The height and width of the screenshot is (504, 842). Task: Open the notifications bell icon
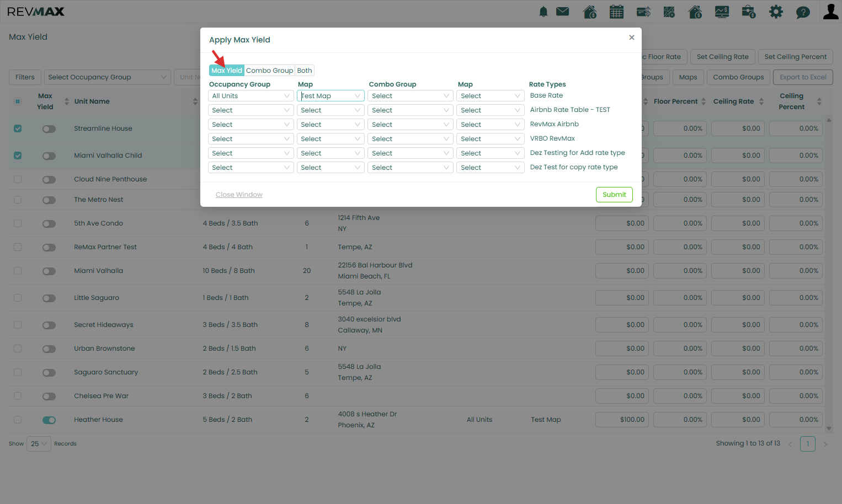click(x=543, y=12)
